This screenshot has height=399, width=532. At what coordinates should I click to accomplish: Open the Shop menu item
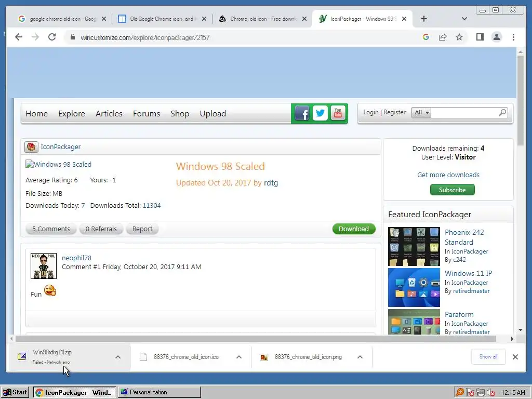[180, 114]
